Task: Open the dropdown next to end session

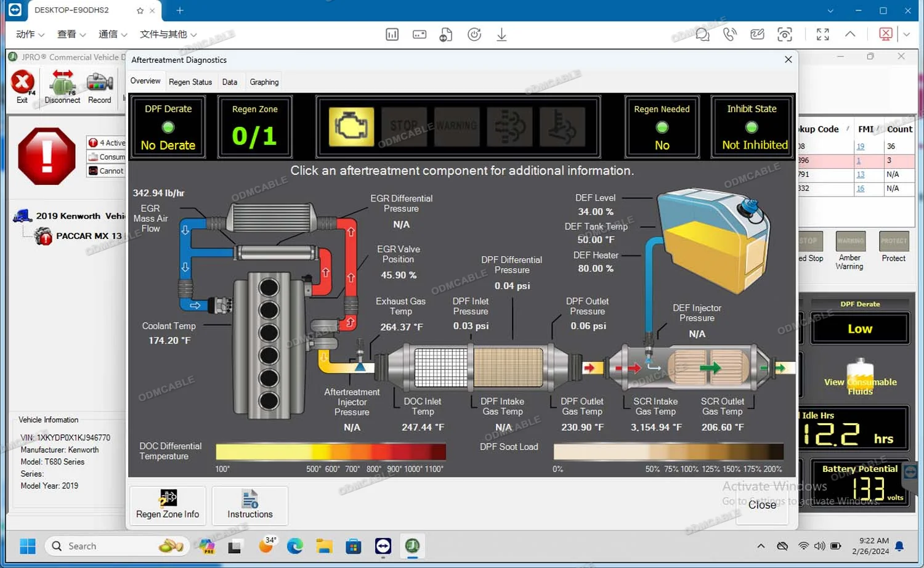Action: pyautogui.click(x=907, y=34)
